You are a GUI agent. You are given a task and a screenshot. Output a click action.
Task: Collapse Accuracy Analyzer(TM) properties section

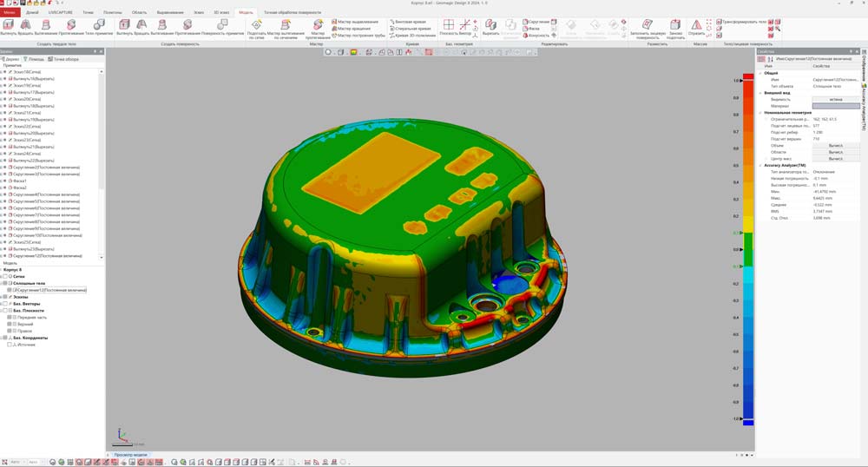(760, 166)
